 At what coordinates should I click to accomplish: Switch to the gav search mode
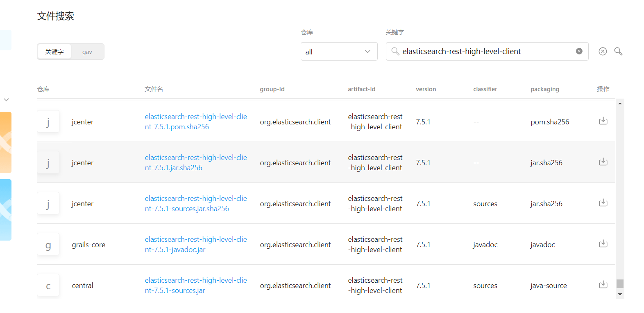click(87, 52)
